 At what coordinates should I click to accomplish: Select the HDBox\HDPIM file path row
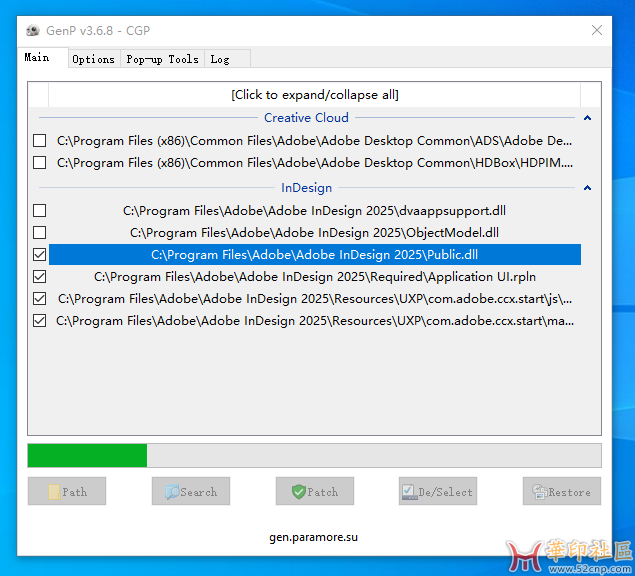click(315, 162)
